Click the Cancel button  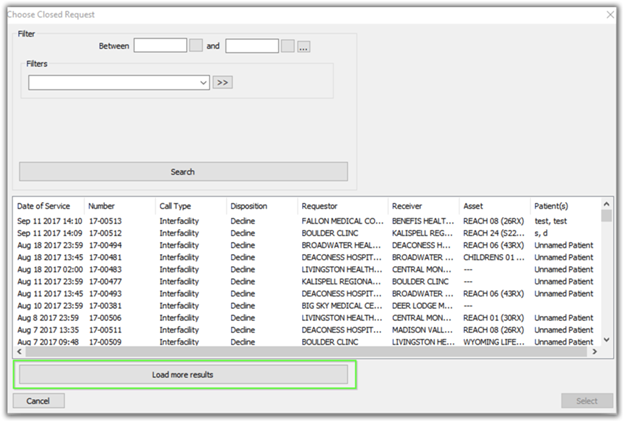(39, 401)
